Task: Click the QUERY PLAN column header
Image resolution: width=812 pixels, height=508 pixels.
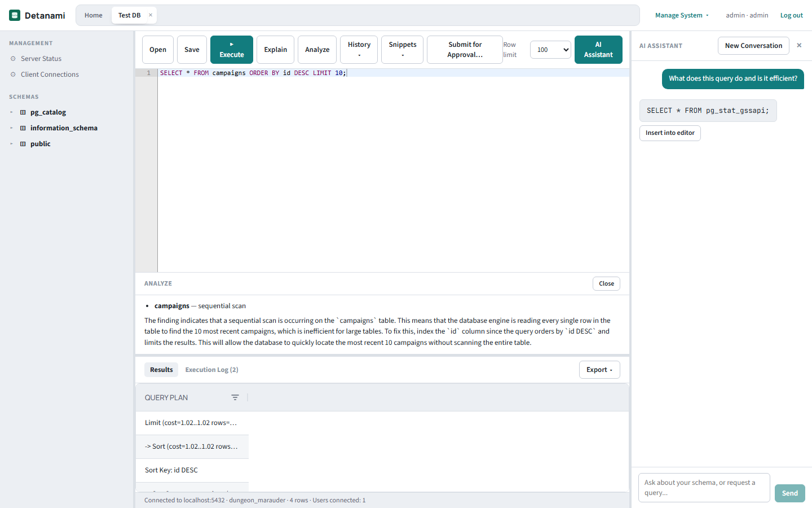Action: pyautogui.click(x=192, y=397)
